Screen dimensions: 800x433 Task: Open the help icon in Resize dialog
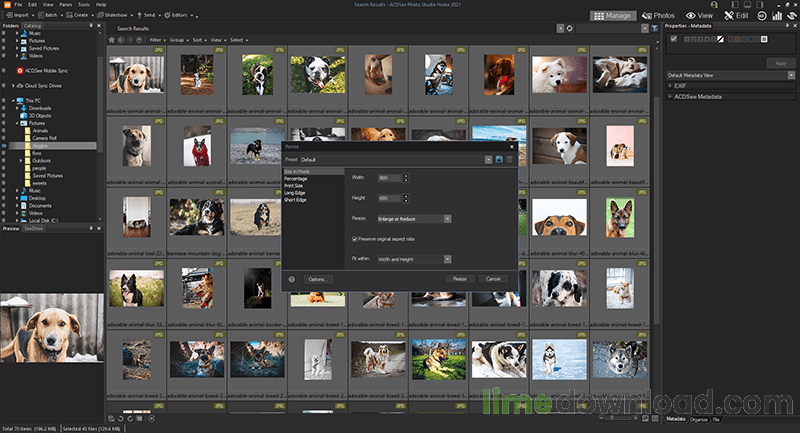tap(291, 279)
